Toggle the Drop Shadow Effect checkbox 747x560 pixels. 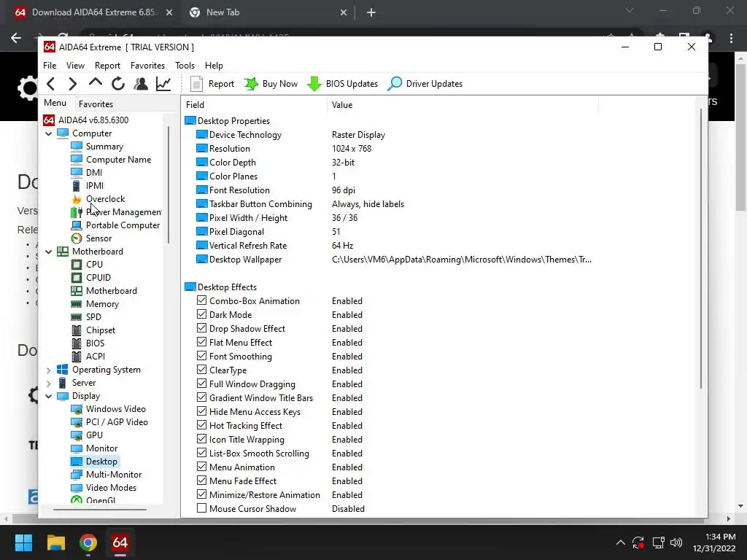click(x=201, y=328)
